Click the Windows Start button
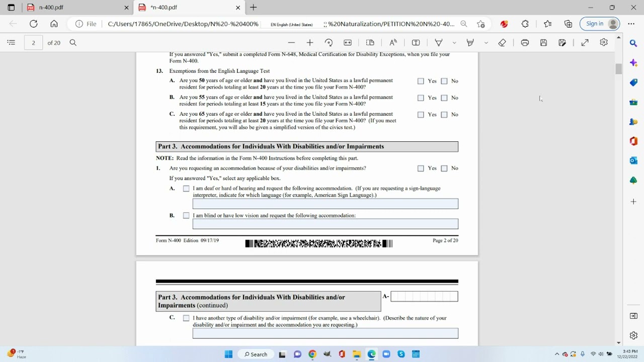The height and width of the screenshot is (362, 644). pos(228,354)
